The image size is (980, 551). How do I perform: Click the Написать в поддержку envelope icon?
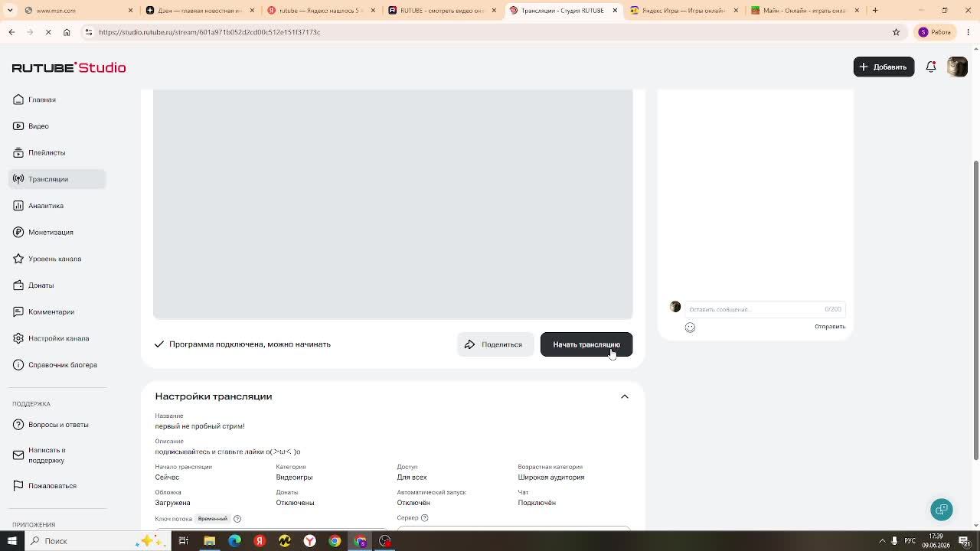click(18, 455)
